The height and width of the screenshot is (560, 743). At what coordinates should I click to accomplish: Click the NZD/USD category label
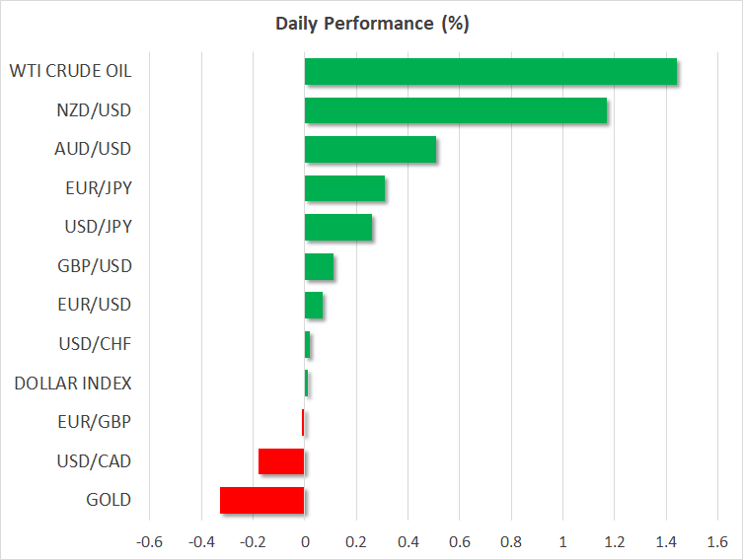(x=94, y=110)
